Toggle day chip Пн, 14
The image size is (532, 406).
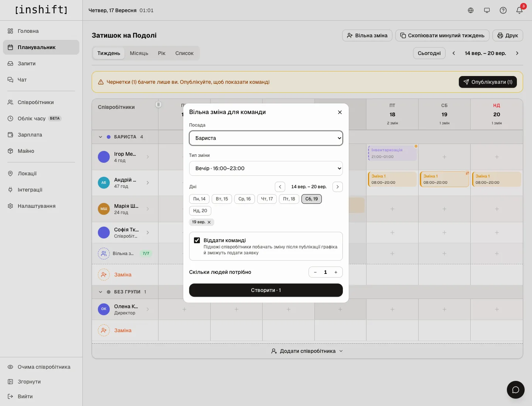click(x=199, y=199)
